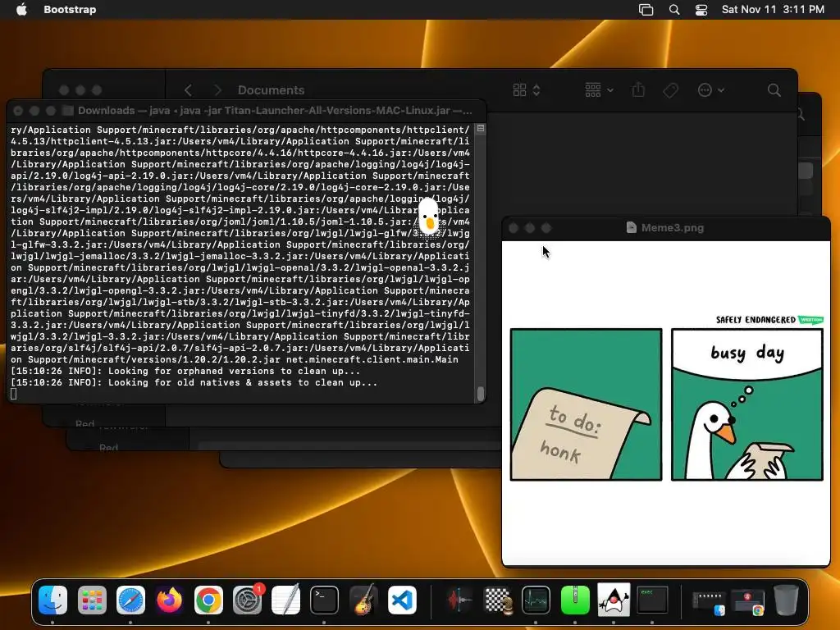Go back in the Documents Finder window
Viewport: 840px width, 630px height.
pyautogui.click(x=188, y=90)
